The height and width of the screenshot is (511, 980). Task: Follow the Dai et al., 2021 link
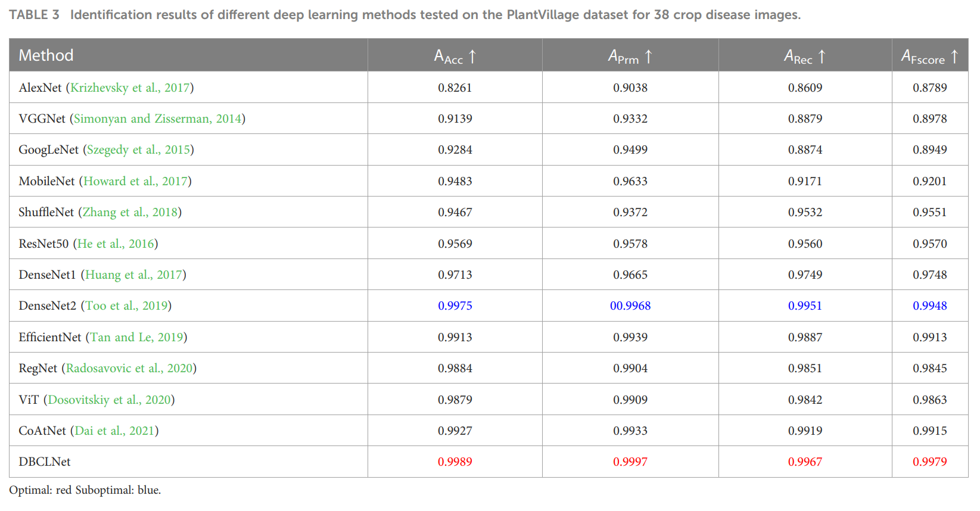pos(114,431)
